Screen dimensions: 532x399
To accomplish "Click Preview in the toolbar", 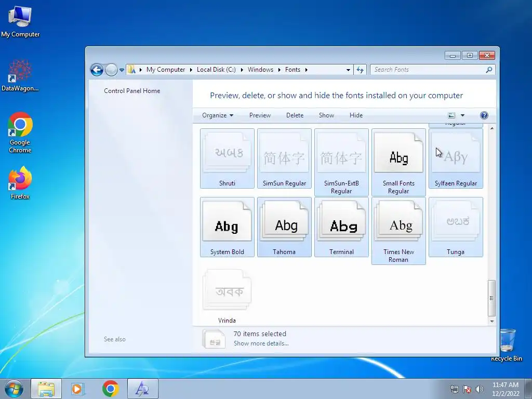I will [x=260, y=115].
